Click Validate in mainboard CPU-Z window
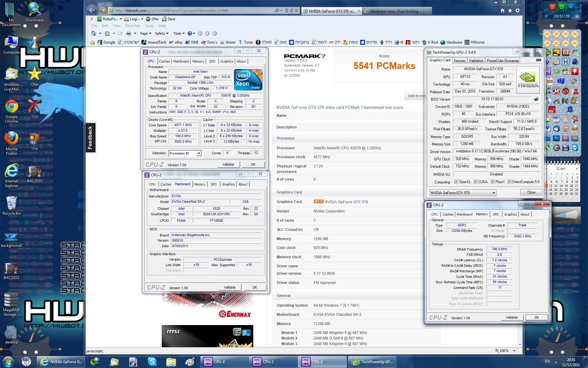This screenshot has height=368, width=588. (x=230, y=287)
